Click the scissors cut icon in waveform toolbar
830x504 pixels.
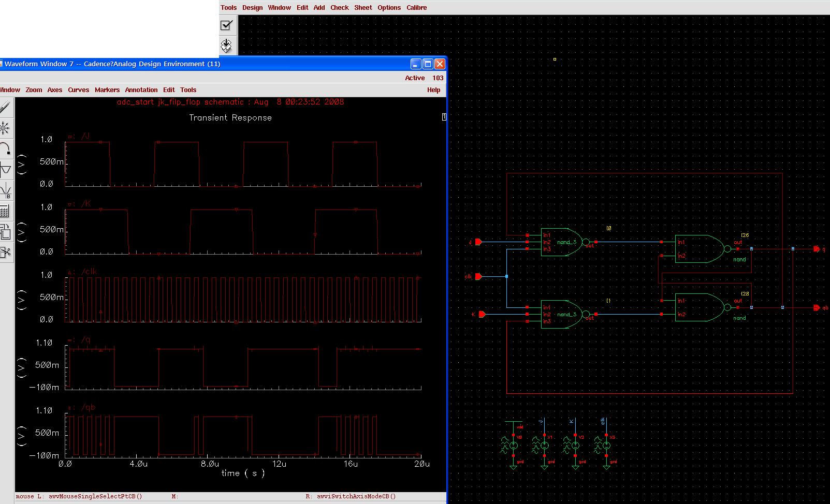tap(5, 253)
